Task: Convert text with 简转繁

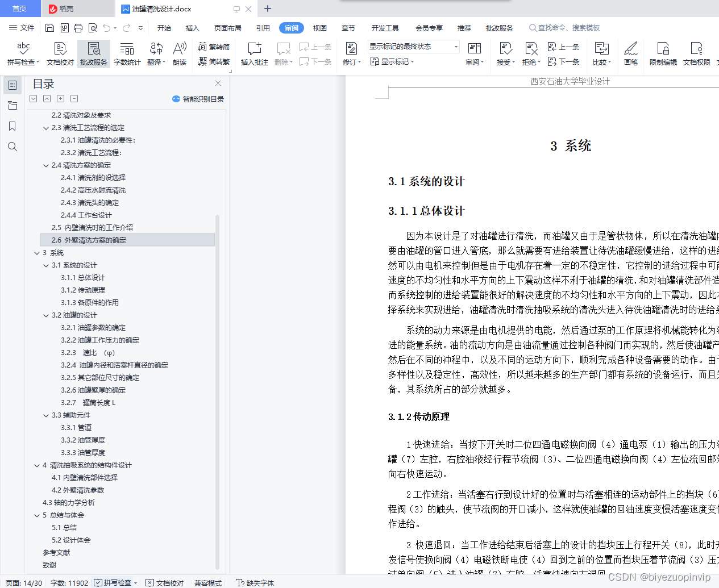Action: [x=214, y=61]
